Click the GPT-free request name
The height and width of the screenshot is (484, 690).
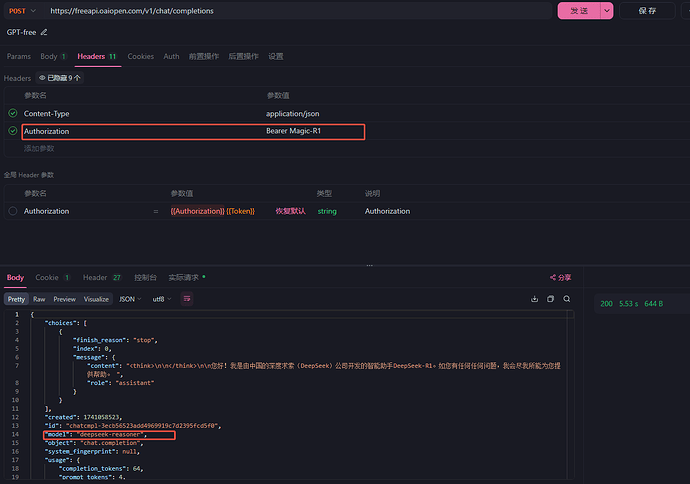(21, 32)
